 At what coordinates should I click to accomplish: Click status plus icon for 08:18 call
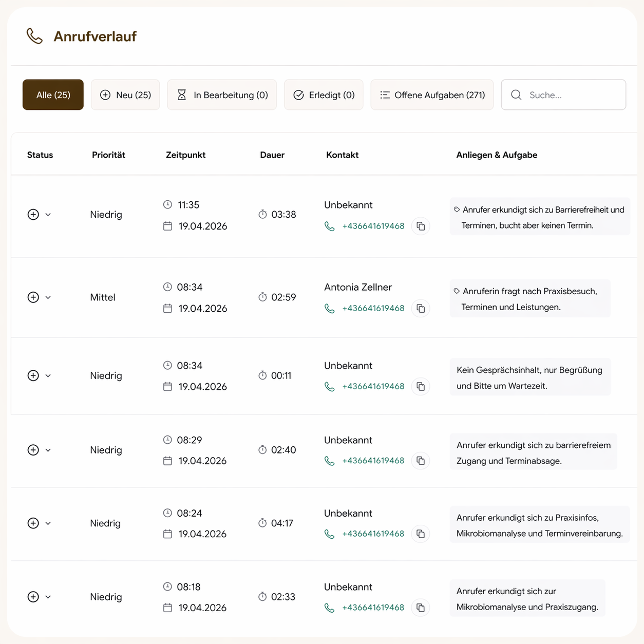(33, 597)
